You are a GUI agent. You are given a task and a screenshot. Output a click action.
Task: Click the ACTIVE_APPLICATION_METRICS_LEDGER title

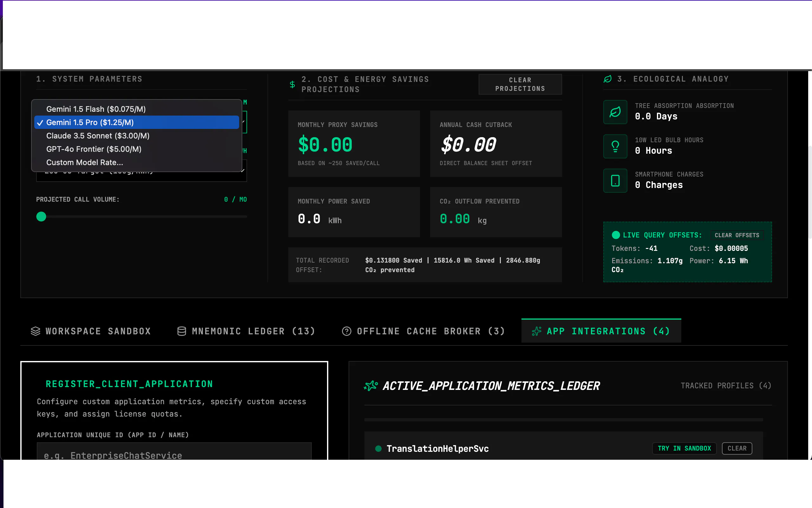(491, 386)
